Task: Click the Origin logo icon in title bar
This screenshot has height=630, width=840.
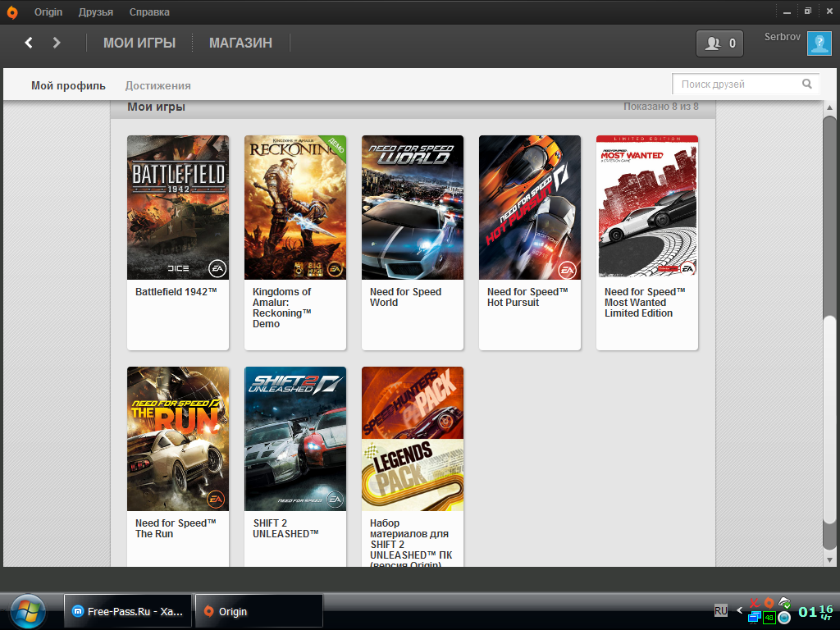Action: point(12,12)
